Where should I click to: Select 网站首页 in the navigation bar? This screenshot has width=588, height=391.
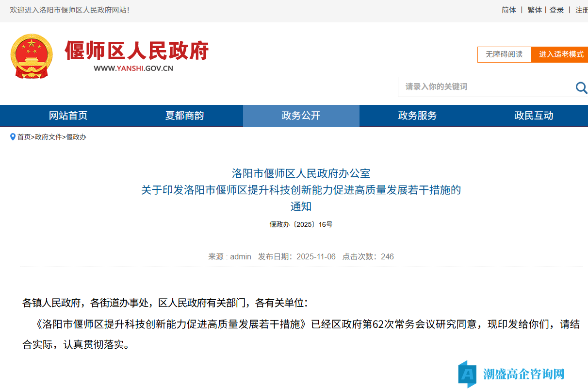tap(67, 116)
